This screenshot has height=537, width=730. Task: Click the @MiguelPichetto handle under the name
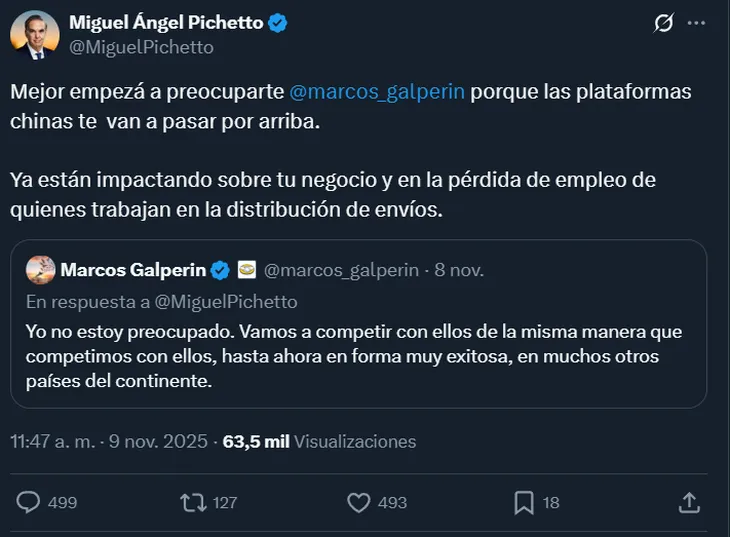pos(140,47)
